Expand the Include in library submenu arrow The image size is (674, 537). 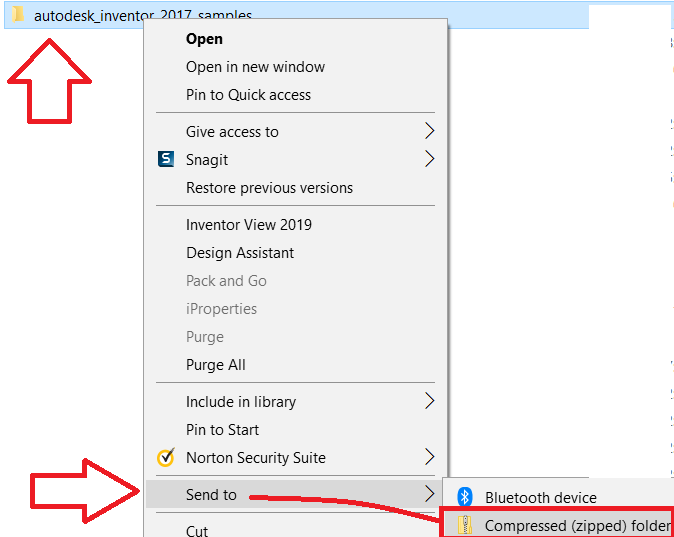[x=429, y=401]
